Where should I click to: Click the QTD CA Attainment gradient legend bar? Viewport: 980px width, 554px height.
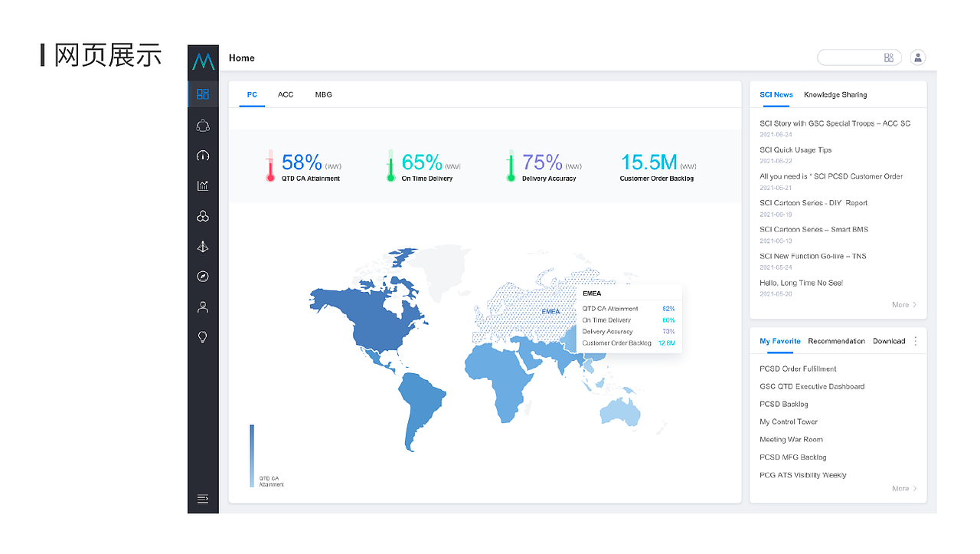tap(252, 456)
